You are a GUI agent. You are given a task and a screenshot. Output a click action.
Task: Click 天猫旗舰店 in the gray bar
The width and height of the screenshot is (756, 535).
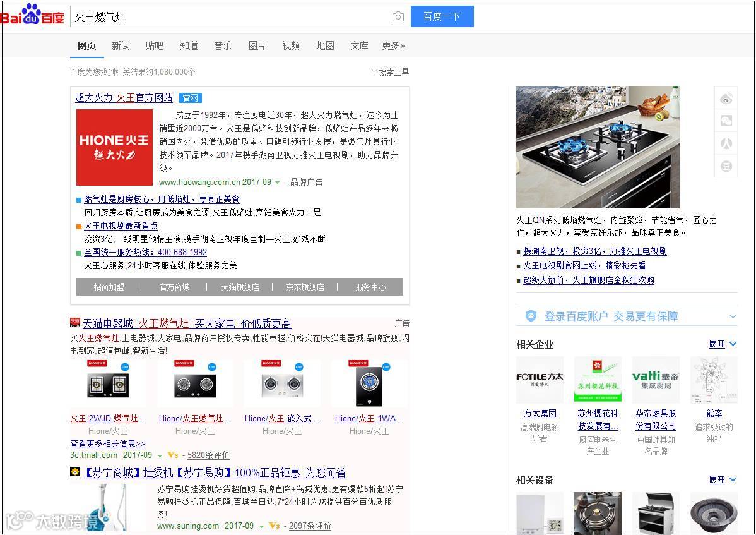pos(240,287)
